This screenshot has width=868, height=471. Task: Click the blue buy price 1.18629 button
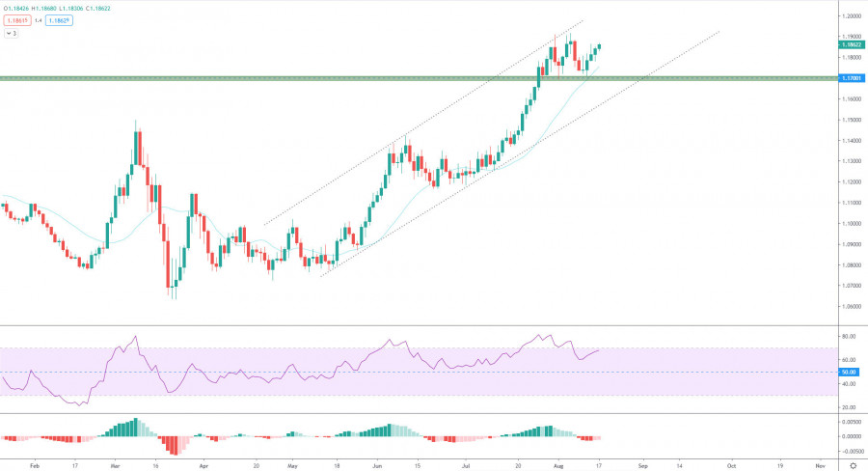(x=59, y=19)
